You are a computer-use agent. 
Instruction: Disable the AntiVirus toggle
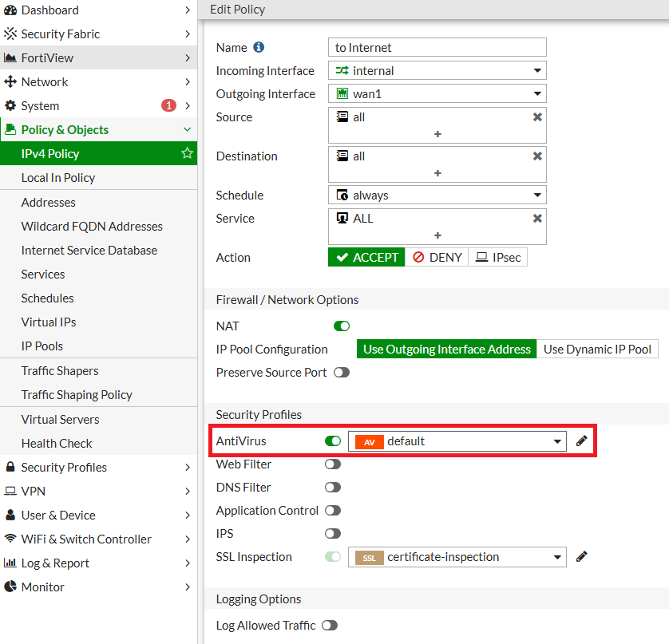(x=333, y=441)
